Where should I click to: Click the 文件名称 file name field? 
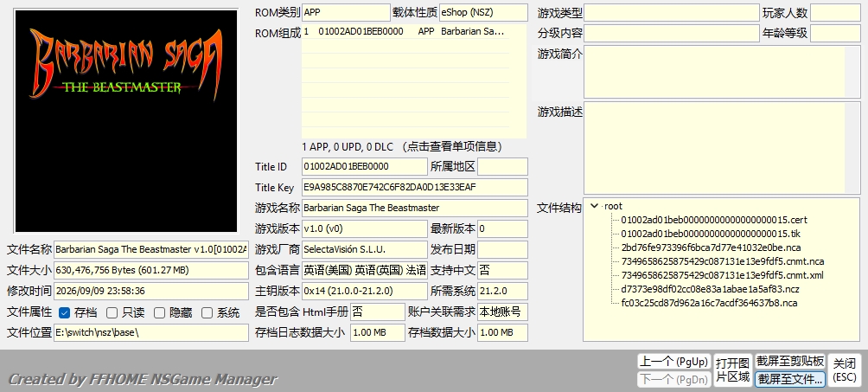(151, 249)
